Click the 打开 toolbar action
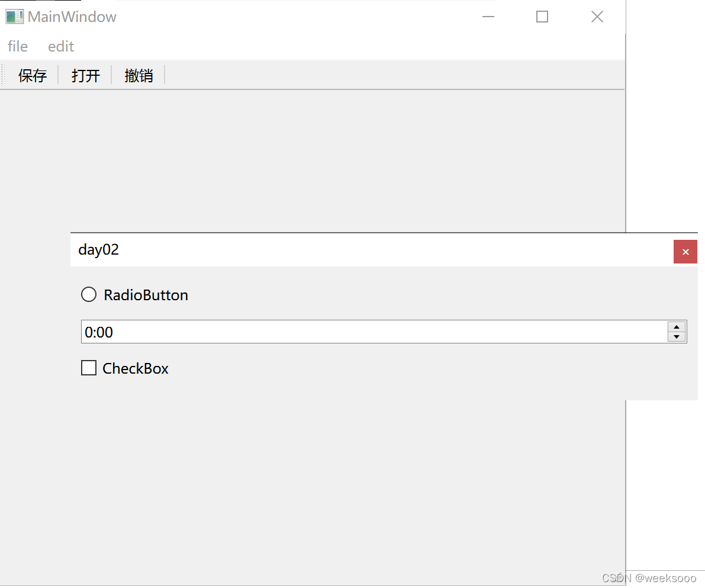The width and height of the screenshot is (705, 588). (x=85, y=75)
